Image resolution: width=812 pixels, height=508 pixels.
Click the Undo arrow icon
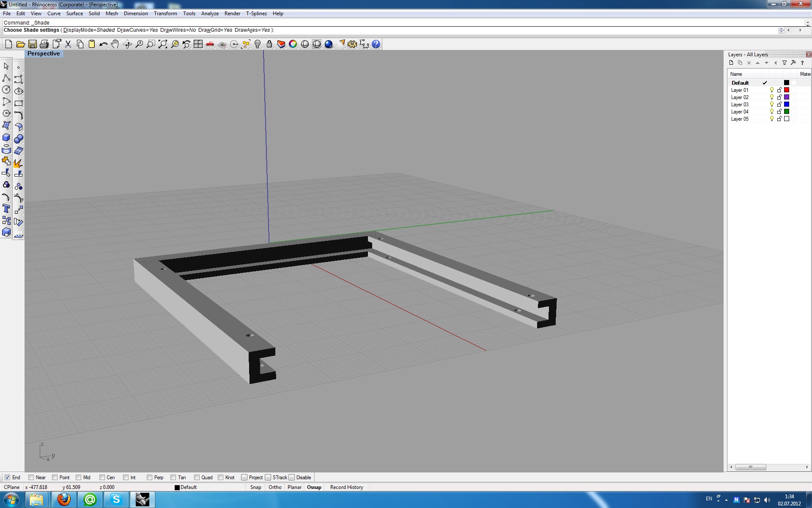click(x=103, y=44)
